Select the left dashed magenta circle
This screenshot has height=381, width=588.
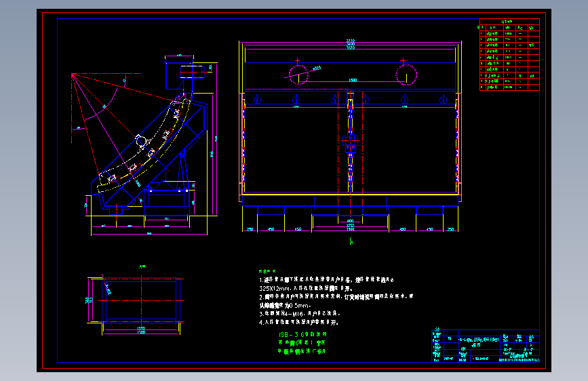pos(298,75)
